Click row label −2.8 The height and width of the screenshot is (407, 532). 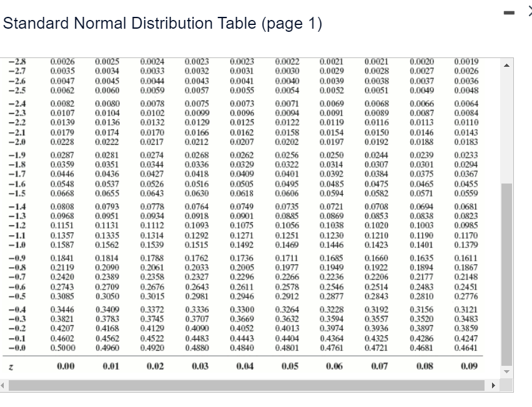point(17,62)
